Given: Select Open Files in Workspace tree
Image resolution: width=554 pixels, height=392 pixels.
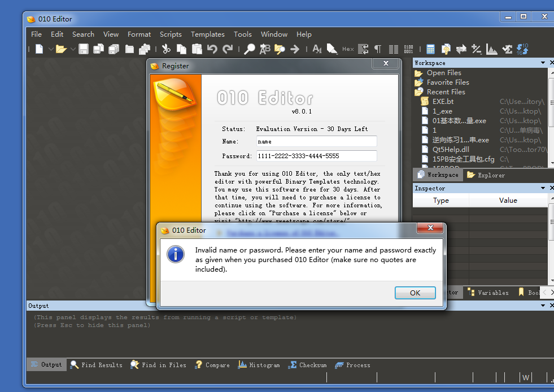Looking at the screenshot, I should pos(444,73).
